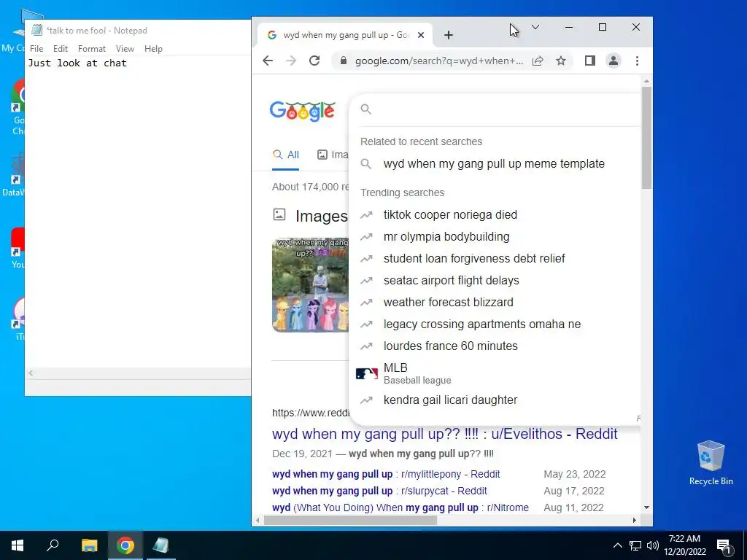Click the Images section heading icon

279,215
